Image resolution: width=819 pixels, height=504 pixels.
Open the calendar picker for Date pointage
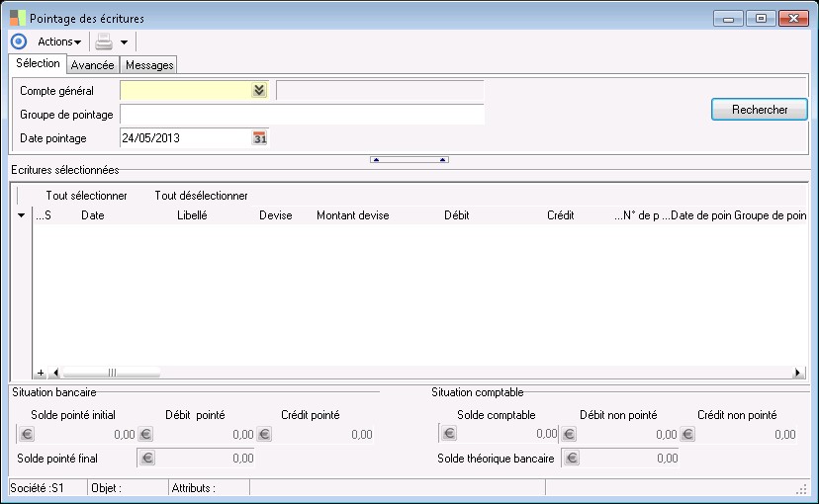[x=260, y=138]
